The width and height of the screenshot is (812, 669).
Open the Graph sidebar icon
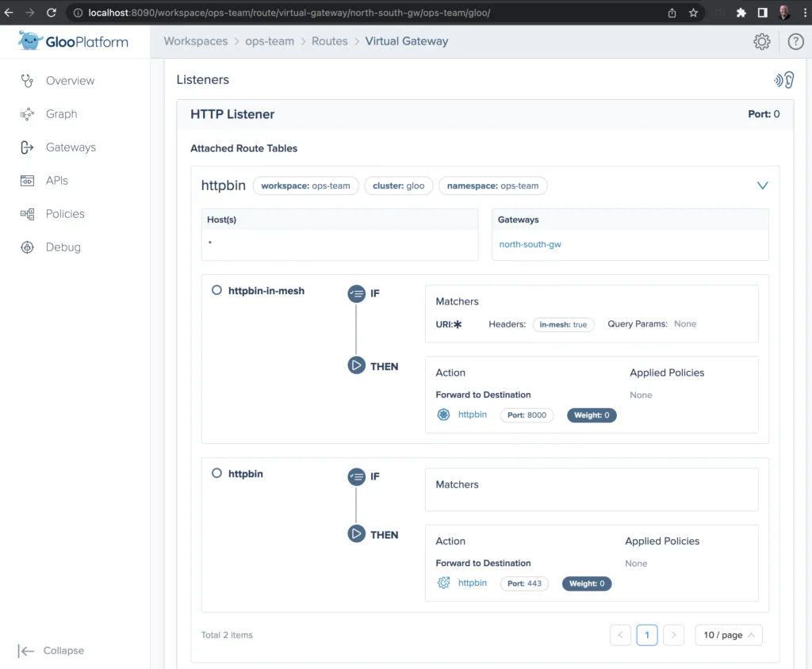[x=27, y=114]
